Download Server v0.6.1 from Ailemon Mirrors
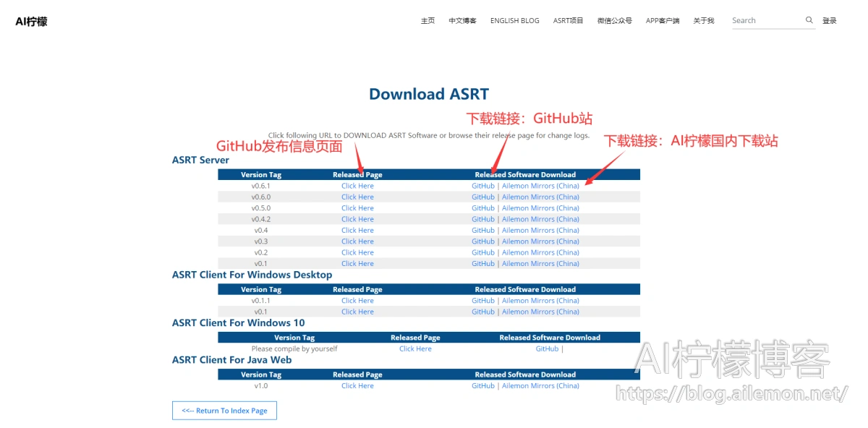The width and height of the screenshot is (868, 428). (x=540, y=186)
